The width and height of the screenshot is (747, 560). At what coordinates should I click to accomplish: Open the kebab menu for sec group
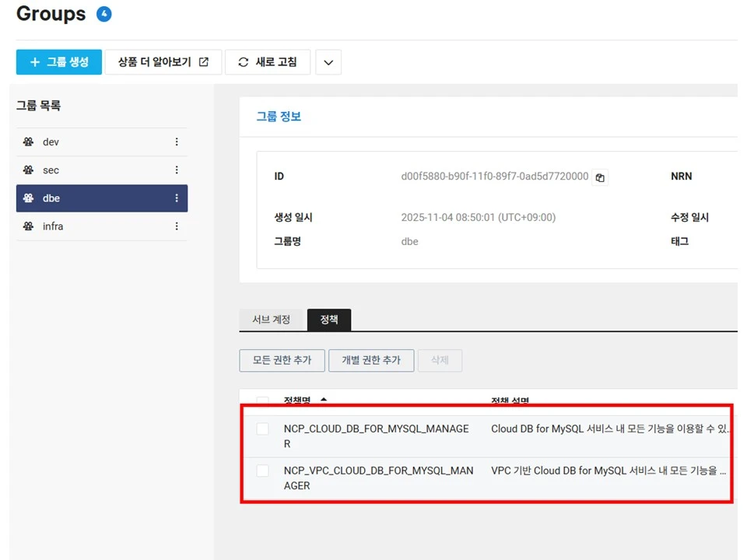click(x=177, y=170)
